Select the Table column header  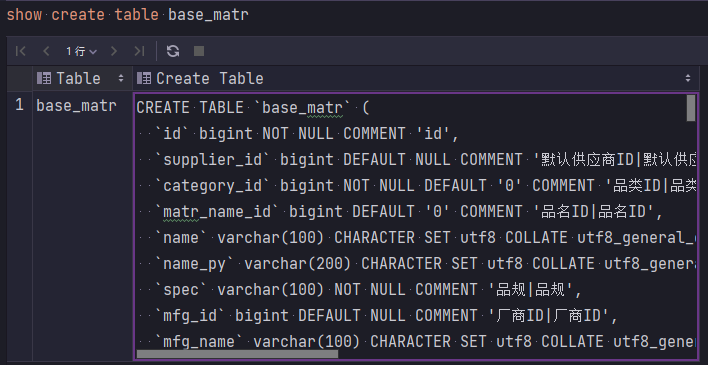click(82, 78)
